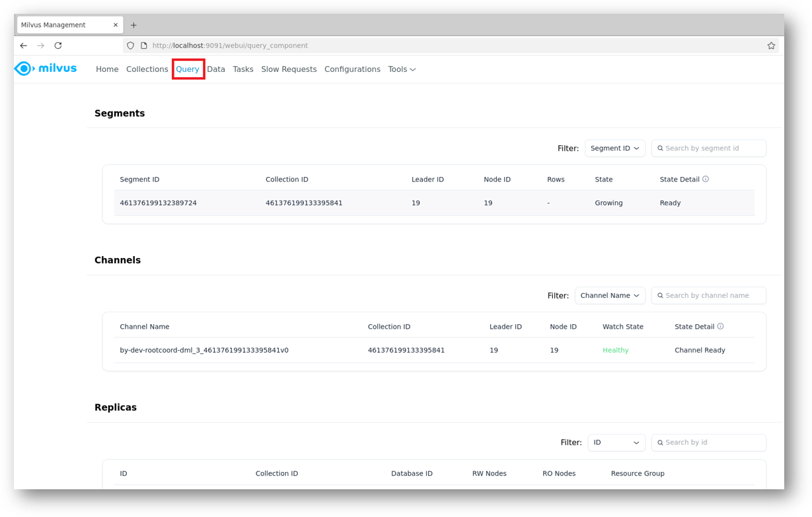Screen dimensions: 812x517
Task: Open the Replicas ID filter dropdown
Action: point(616,442)
